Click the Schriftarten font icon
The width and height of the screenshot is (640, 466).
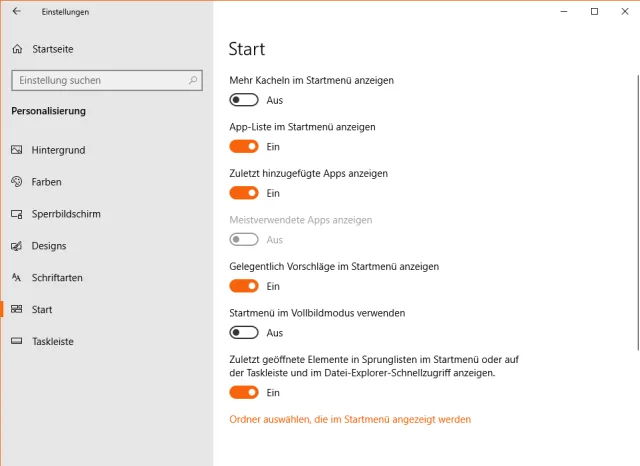coord(17,278)
